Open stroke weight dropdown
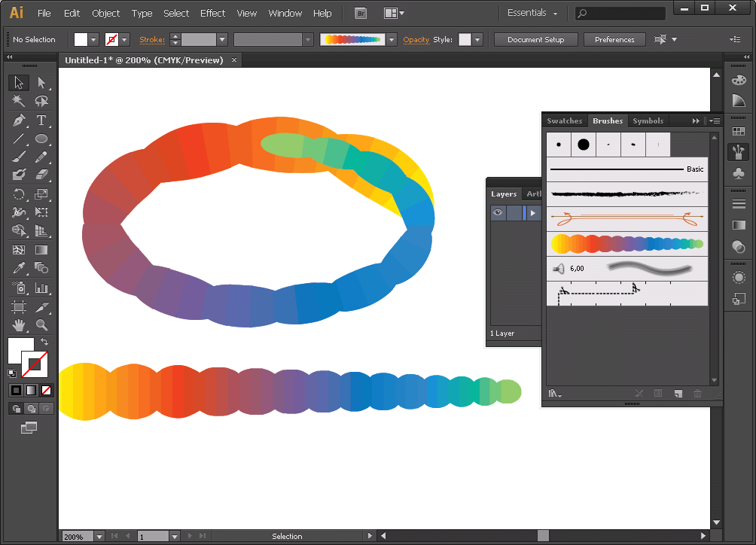Image resolution: width=756 pixels, height=545 pixels. click(222, 39)
